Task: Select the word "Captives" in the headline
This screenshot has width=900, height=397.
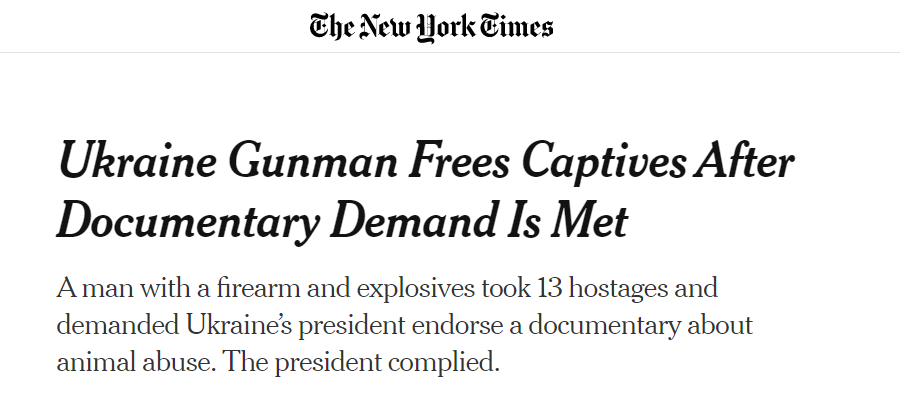Action: click(x=604, y=163)
